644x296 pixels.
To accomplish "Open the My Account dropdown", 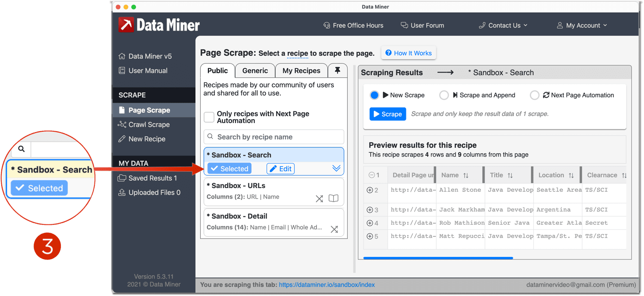I will click(582, 25).
